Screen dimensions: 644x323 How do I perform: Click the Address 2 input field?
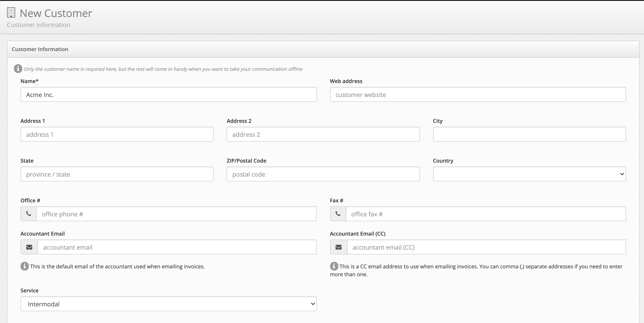click(x=323, y=134)
